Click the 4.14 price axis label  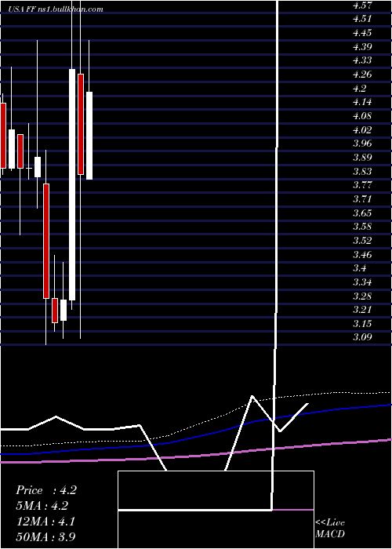pyautogui.click(x=362, y=102)
